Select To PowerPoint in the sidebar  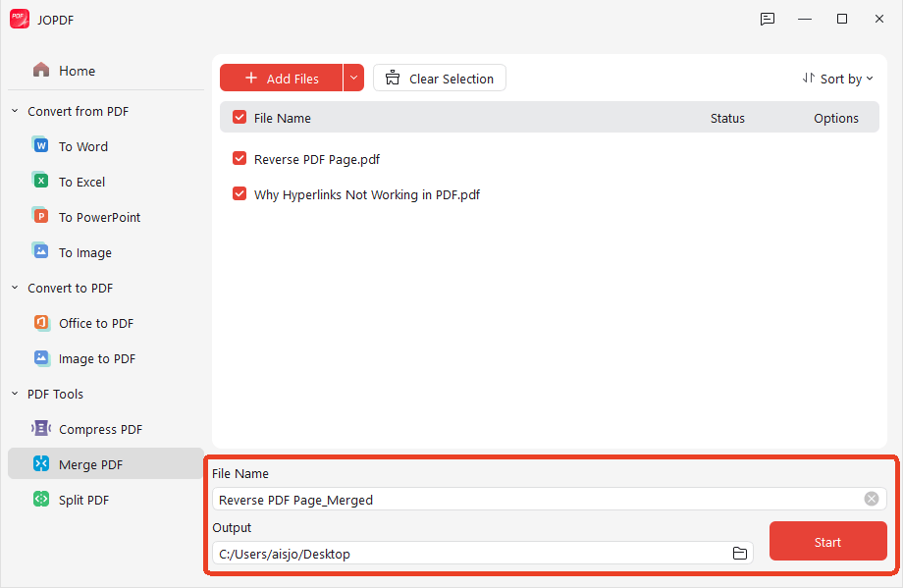click(x=106, y=217)
